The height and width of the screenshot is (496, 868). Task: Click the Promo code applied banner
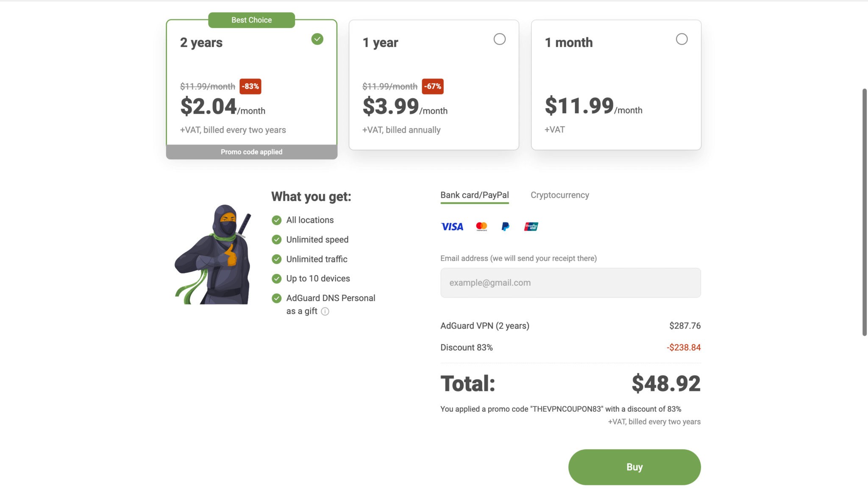pyautogui.click(x=252, y=152)
